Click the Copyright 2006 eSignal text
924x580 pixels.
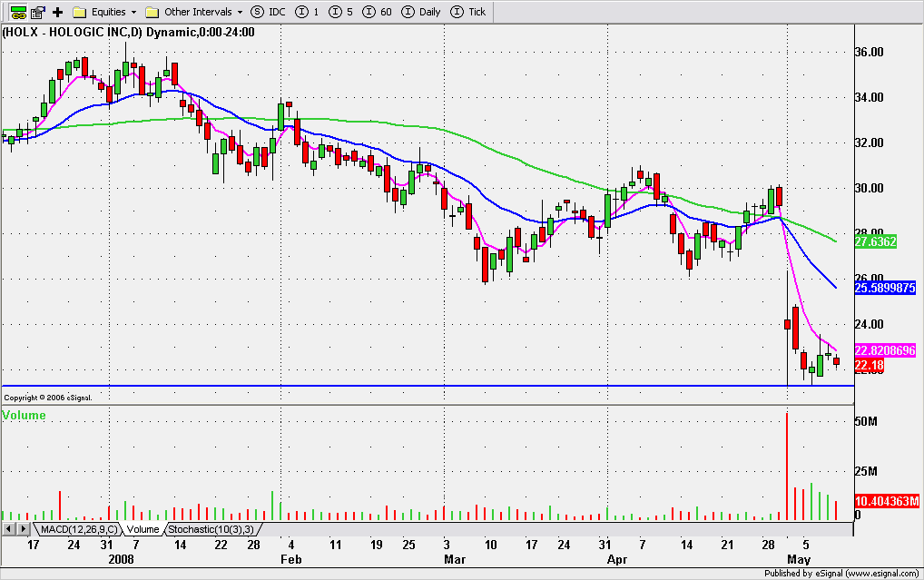(48, 398)
